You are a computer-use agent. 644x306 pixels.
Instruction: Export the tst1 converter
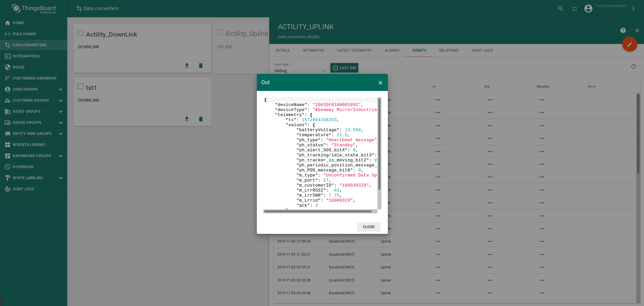coord(187,119)
